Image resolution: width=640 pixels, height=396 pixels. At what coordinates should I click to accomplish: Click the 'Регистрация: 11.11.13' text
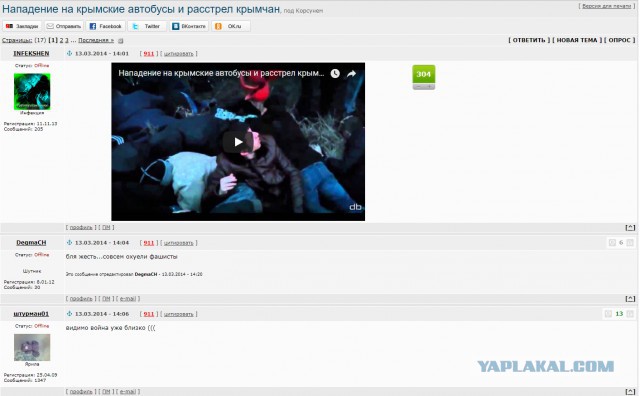pyautogui.click(x=30, y=123)
